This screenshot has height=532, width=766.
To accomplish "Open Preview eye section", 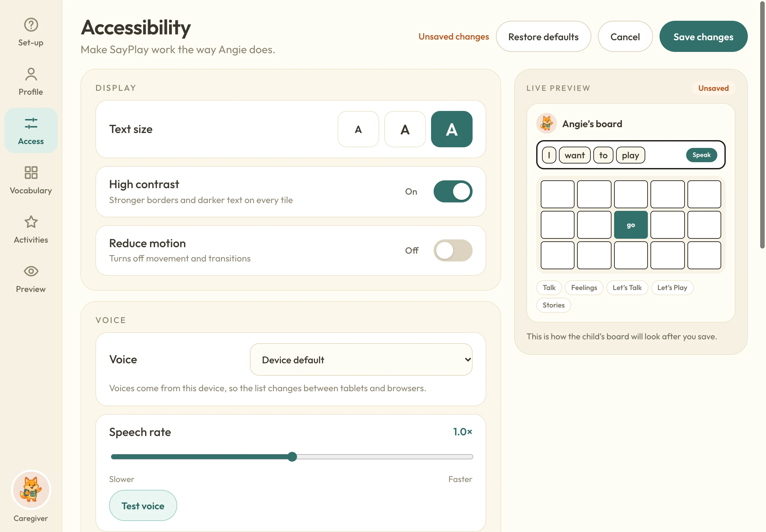I will coord(31,279).
